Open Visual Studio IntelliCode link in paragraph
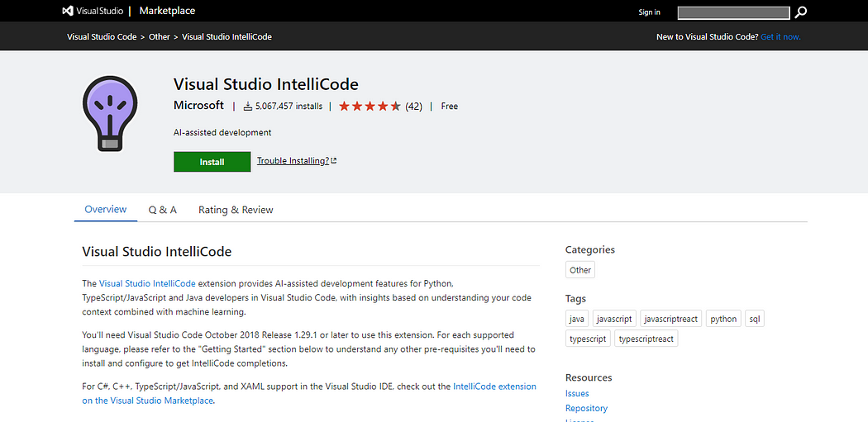This screenshot has width=868, height=422. 147,283
